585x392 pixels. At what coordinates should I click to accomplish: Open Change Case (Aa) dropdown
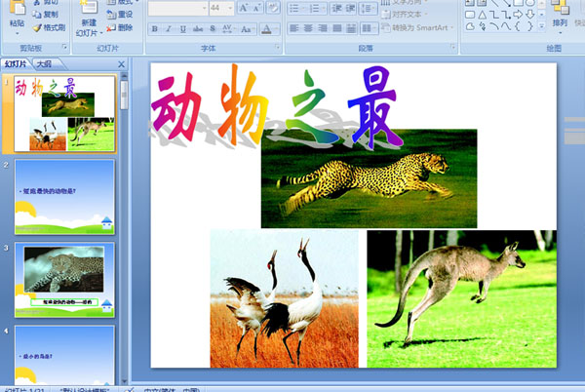247,28
